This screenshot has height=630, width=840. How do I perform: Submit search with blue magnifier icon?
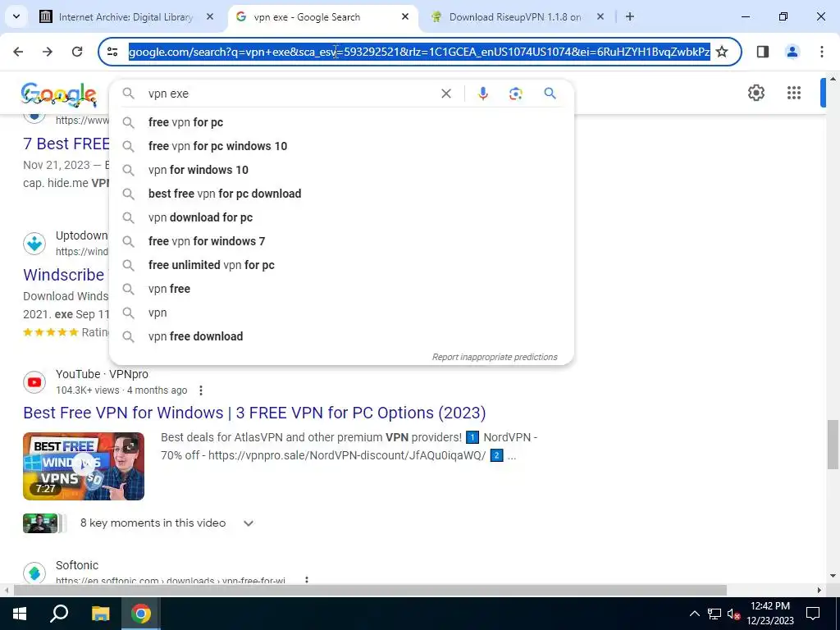(x=550, y=94)
